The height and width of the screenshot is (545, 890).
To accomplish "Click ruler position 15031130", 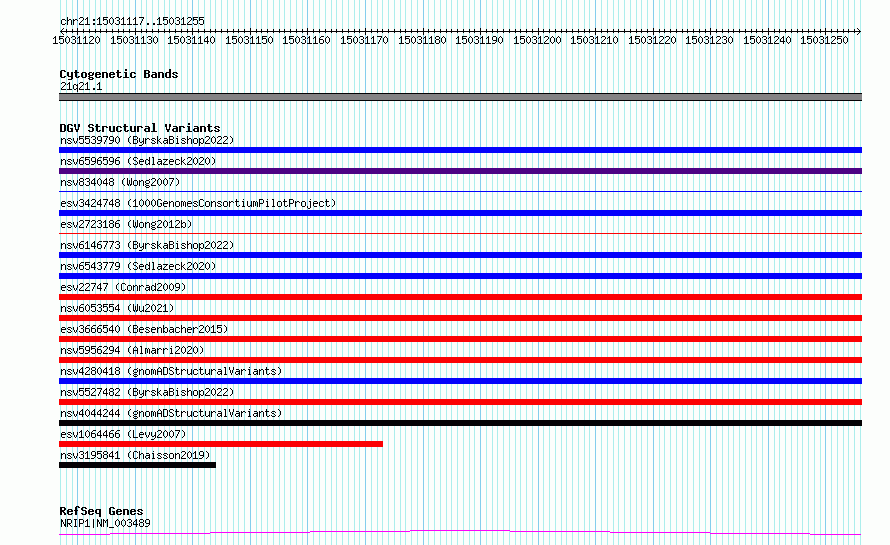I will [134, 40].
